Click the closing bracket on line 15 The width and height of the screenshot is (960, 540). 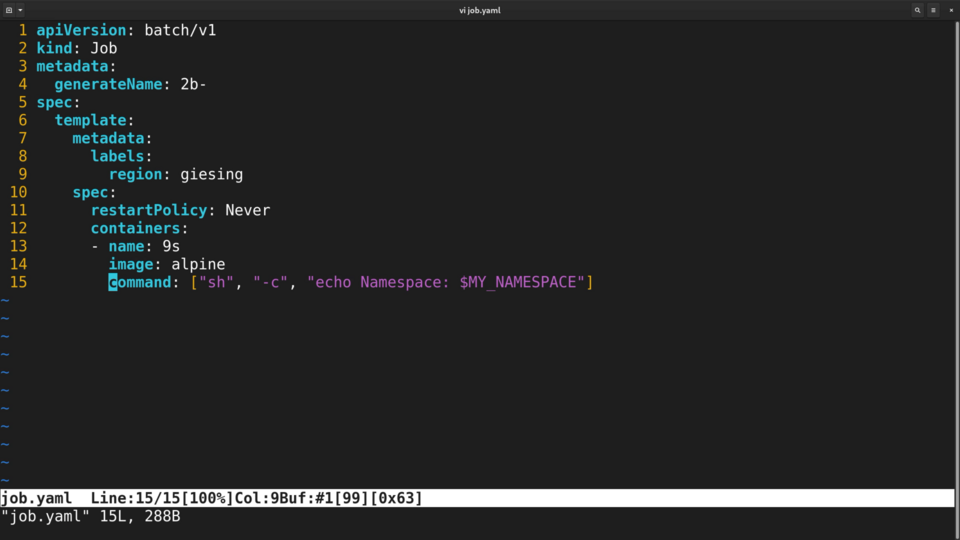pos(590,282)
